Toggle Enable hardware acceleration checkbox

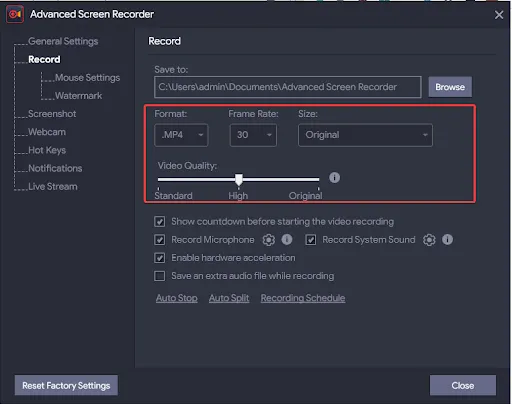tap(160, 258)
